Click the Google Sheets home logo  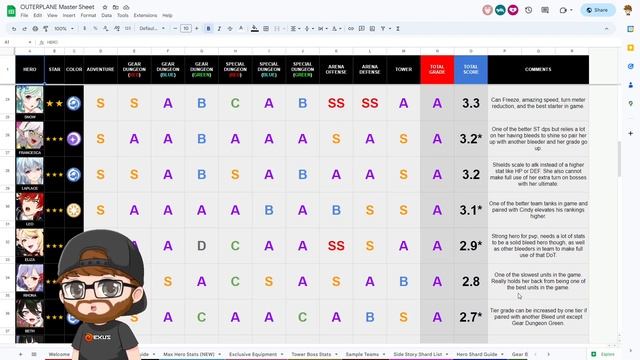pos(11,11)
